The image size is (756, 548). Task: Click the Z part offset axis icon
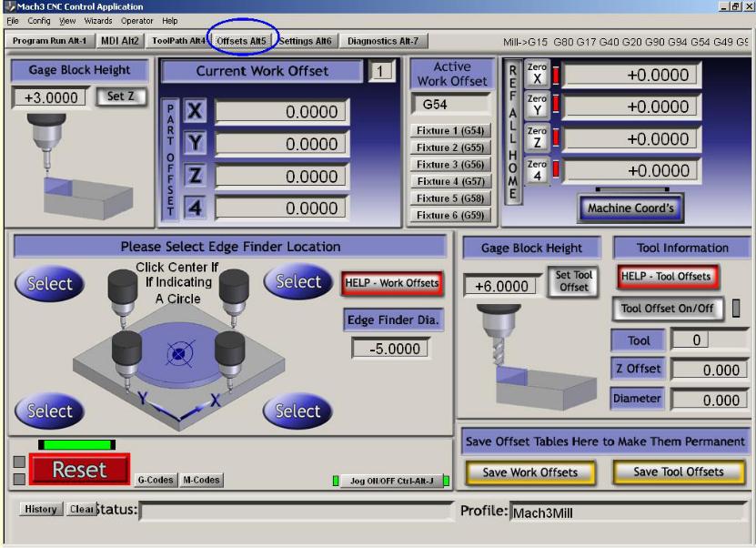pos(195,176)
